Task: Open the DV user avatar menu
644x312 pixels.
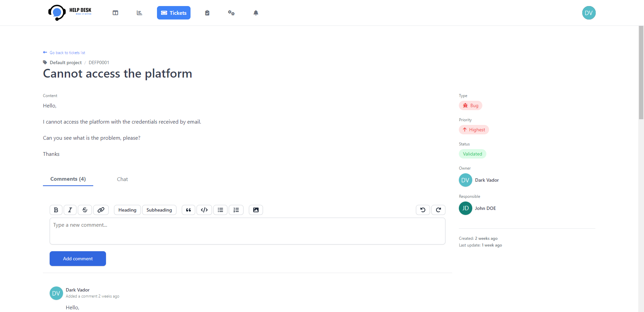Action: tap(589, 13)
